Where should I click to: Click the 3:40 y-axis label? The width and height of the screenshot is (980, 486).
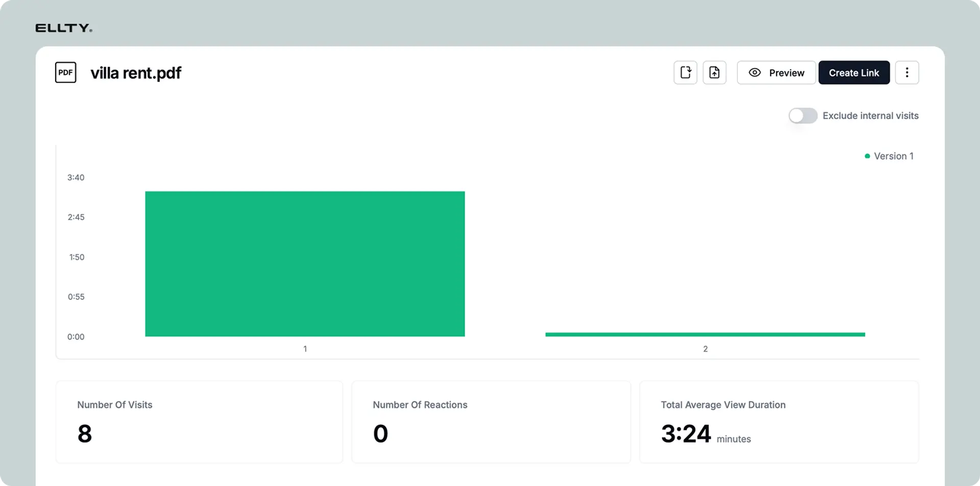pyautogui.click(x=76, y=178)
